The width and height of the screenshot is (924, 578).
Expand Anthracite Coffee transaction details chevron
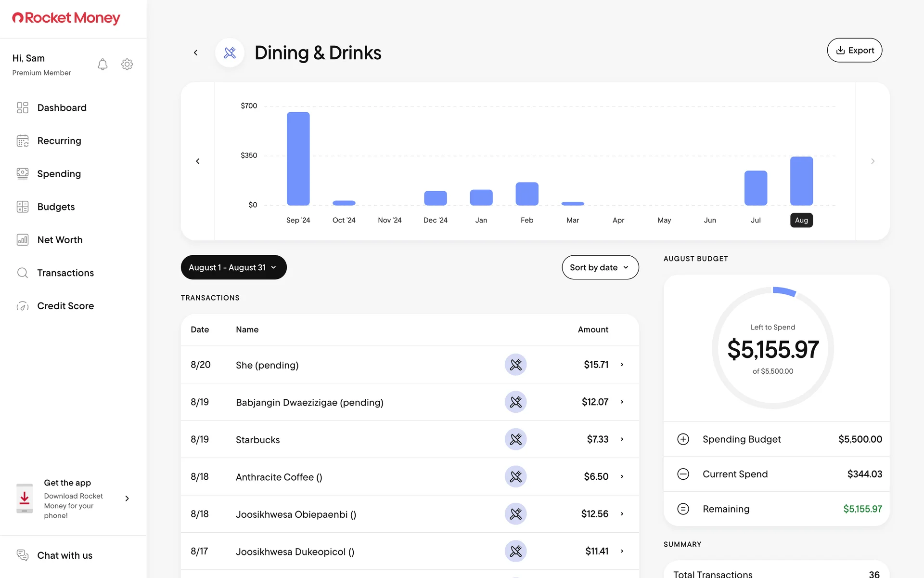(622, 476)
